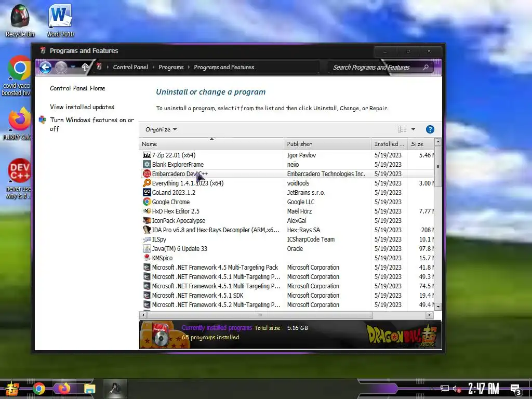The image size is (532, 399).
Task: Open the Start menu on taskbar
Action: [12, 389]
